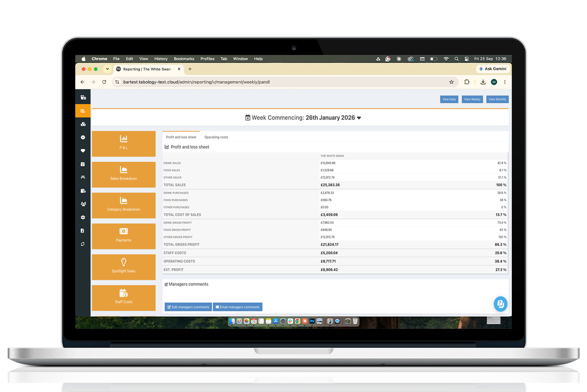
Task: Open the Chrome three-dot menu
Action: (x=505, y=82)
